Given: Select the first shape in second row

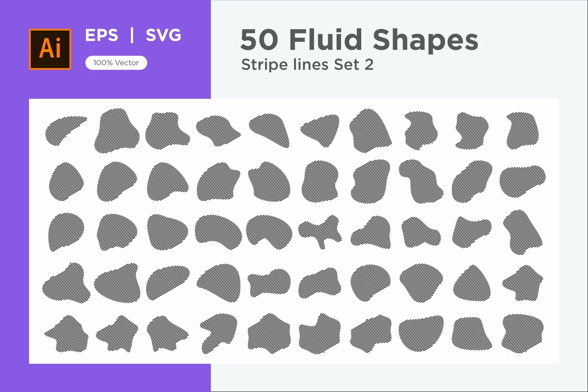Looking at the screenshot, I should [x=66, y=181].
